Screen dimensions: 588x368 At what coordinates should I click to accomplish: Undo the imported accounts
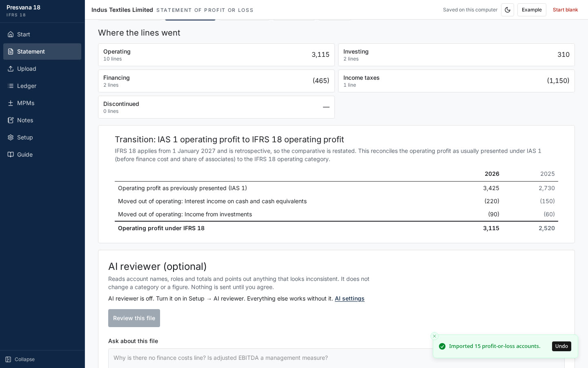click(x=561, y=346)
